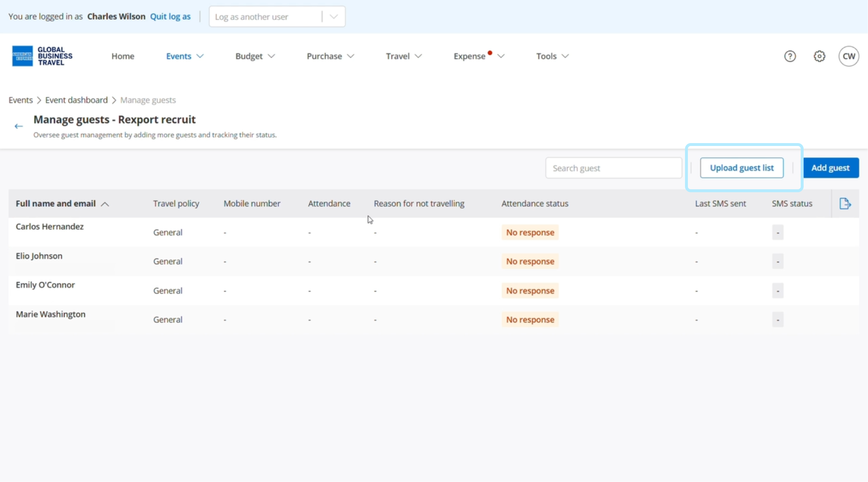Open the Expense menu
Image resolution: width=868 pixels, height=482 pixels.
tap(478, 56)
